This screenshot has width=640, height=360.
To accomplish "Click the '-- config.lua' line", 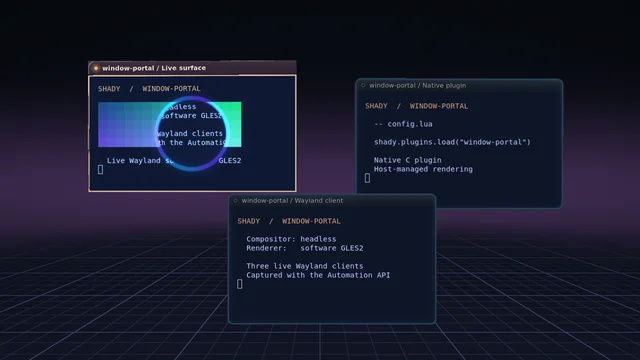I will tap(403, 124).
